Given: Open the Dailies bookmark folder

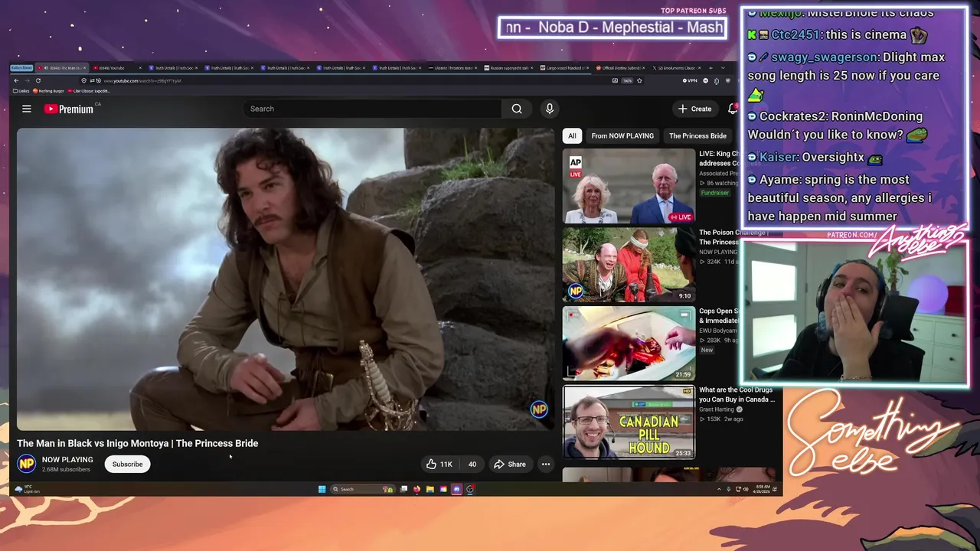Looking at the screenshot, I should click(x=21, y=91).
